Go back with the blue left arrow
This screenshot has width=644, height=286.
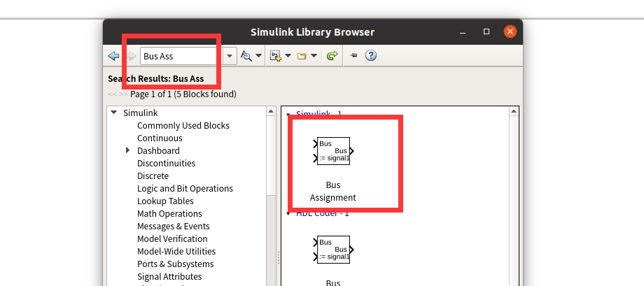113,56
